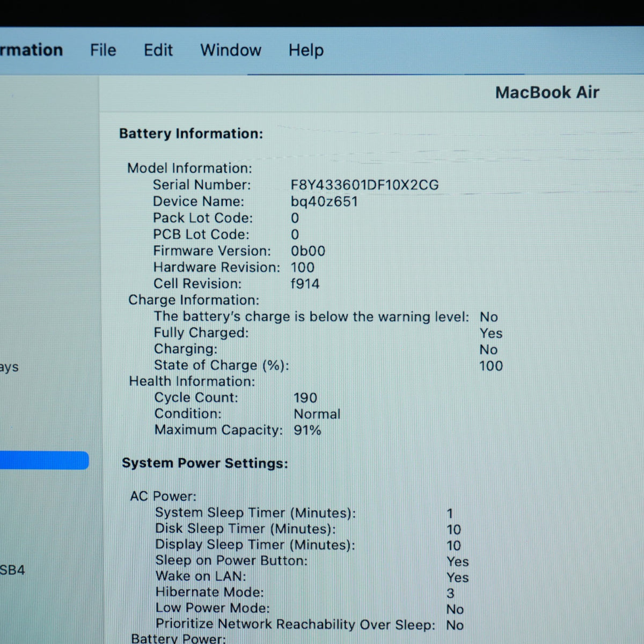Click the partially visible application menu title
The height and width of the screenshot is (644, 644).
[x=31, y=50]
